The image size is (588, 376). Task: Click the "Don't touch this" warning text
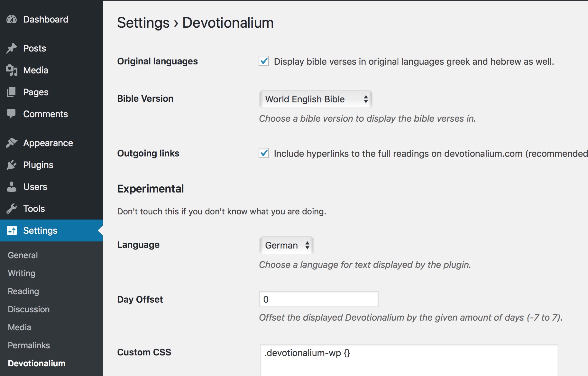coord(222,211)
